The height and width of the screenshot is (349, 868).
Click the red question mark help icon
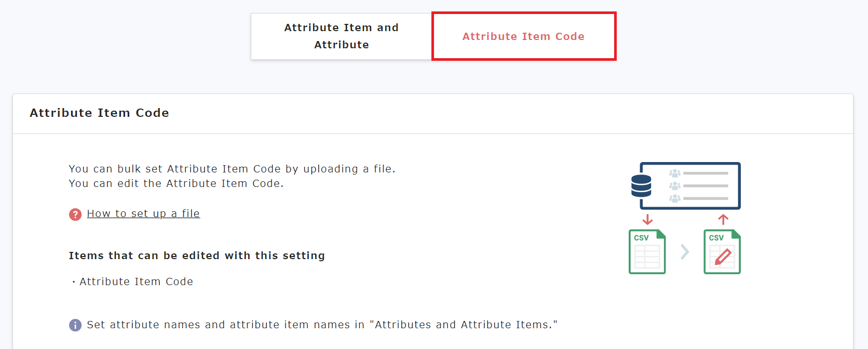coord(75,214)
